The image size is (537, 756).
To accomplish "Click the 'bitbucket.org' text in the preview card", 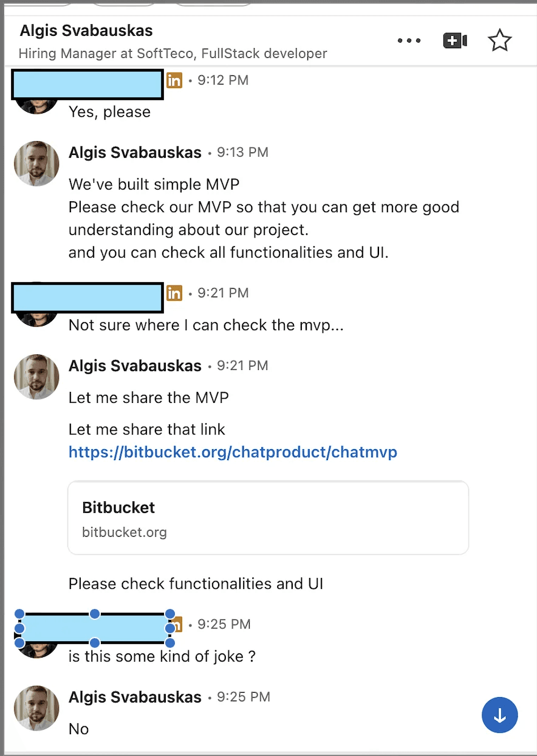I will click(124, 532).
